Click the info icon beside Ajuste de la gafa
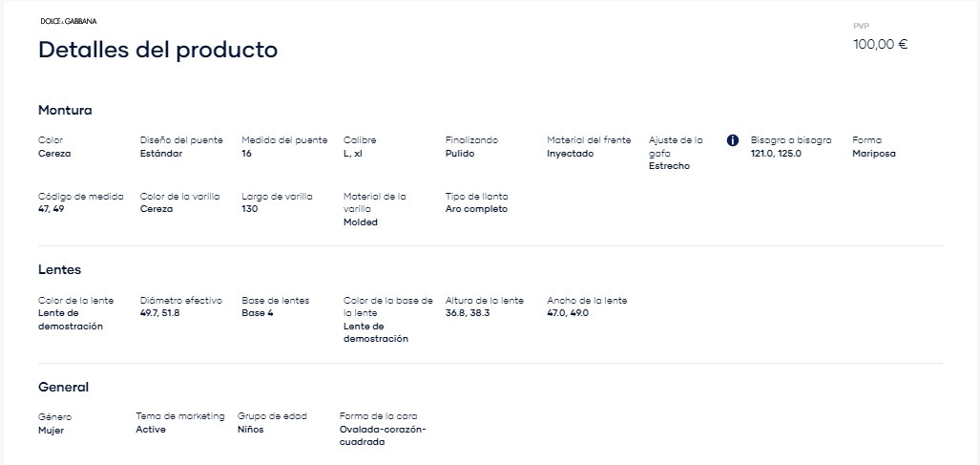The height and width of the screenshot is (465, 980). click(733, 140)
